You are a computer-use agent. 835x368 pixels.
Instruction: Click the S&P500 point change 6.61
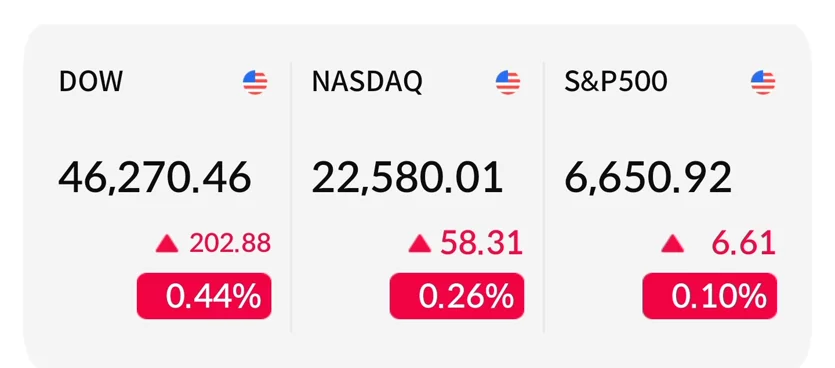tap(743, 243)
